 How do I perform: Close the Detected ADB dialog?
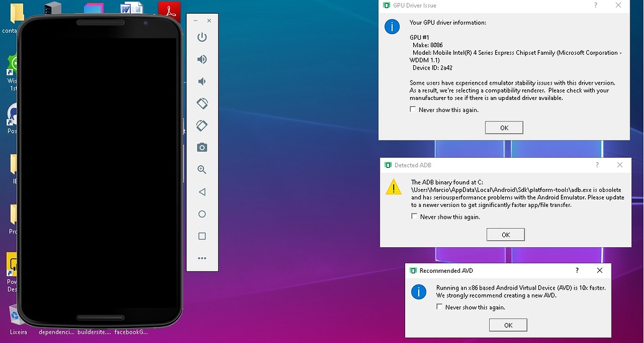[620, 165]
